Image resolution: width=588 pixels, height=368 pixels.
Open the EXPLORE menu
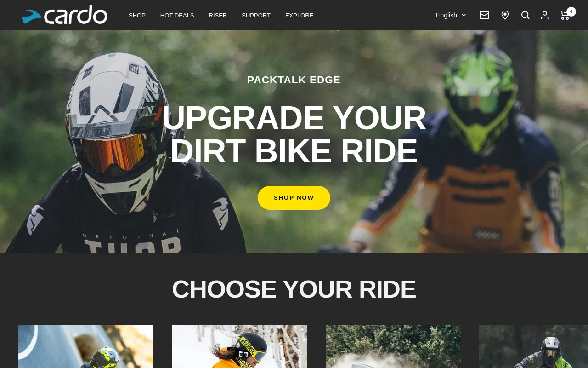coord(299,15)
